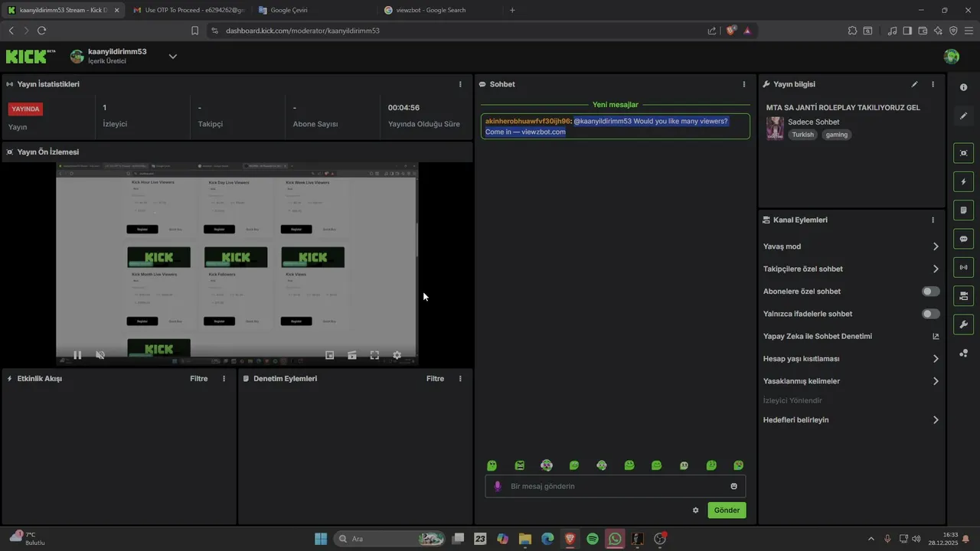Image resolution: width=980 pixels, height=551 pixels.
Task: Toggle the channel actions sidebar icon
Action: (x=963, y=295)
